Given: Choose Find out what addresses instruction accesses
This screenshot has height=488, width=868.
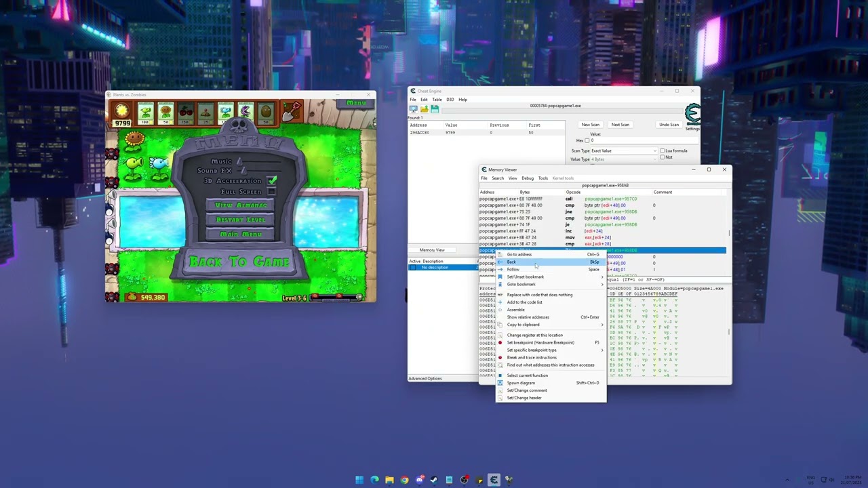Looking at the screenshot, I should [551, 365].
